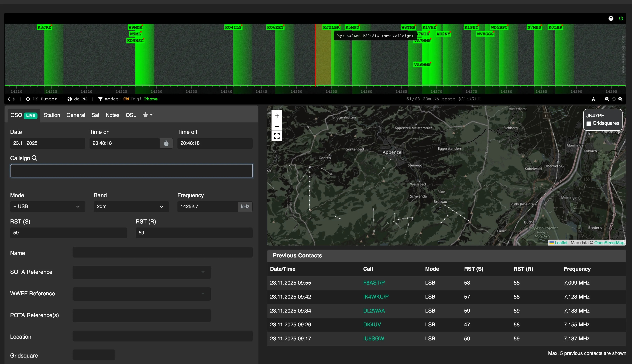This screenshot has height=364, width=632.
Task: Click the green power icon
Action: (621, 18)
